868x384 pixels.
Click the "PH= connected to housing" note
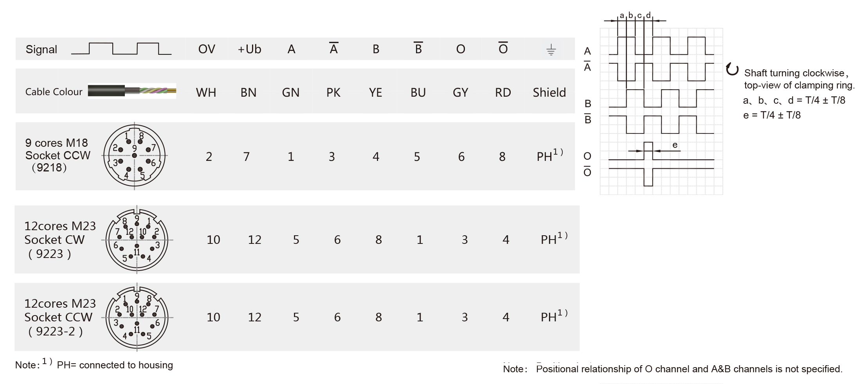(115, 365)
